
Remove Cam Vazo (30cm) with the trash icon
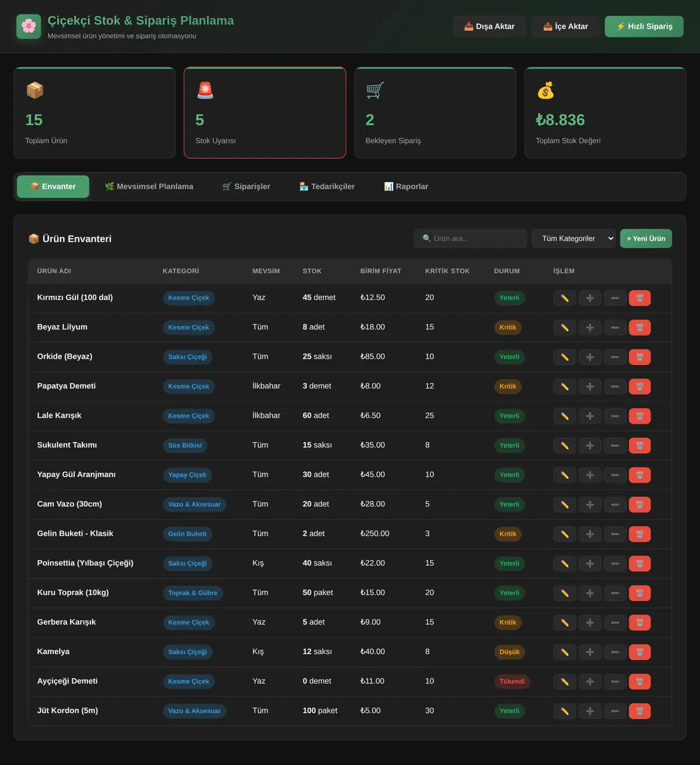pos(640,504)
